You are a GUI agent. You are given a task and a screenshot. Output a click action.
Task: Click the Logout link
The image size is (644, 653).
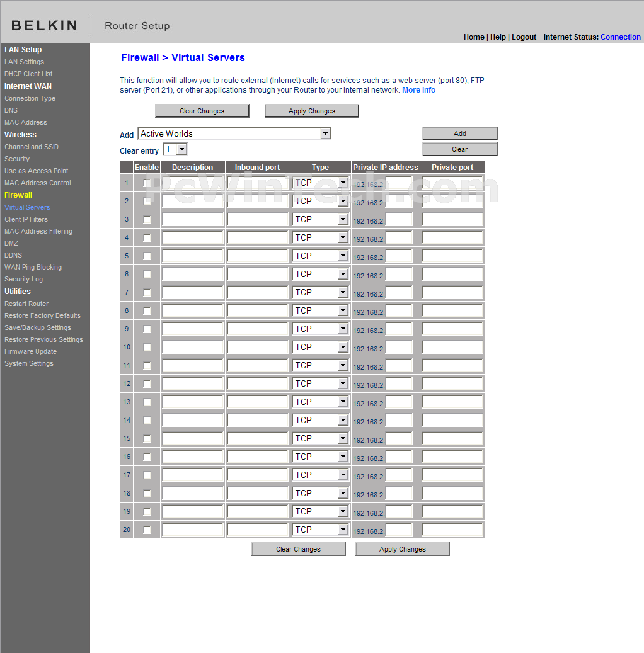point(524,37)
